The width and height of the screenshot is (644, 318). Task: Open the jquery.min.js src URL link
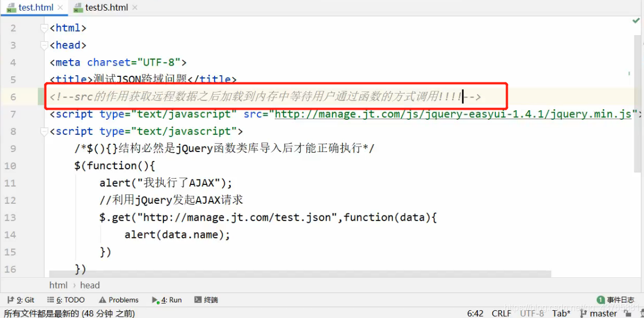453,114
